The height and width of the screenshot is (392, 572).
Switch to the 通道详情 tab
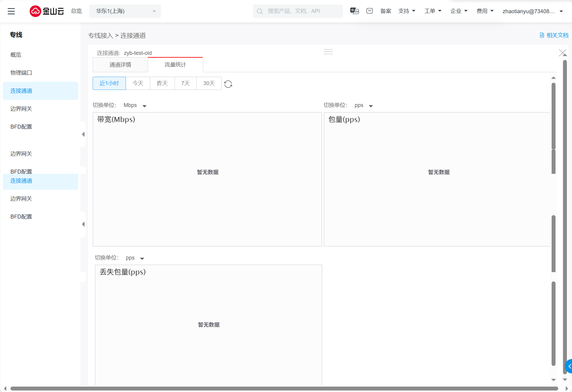(120, 65)
